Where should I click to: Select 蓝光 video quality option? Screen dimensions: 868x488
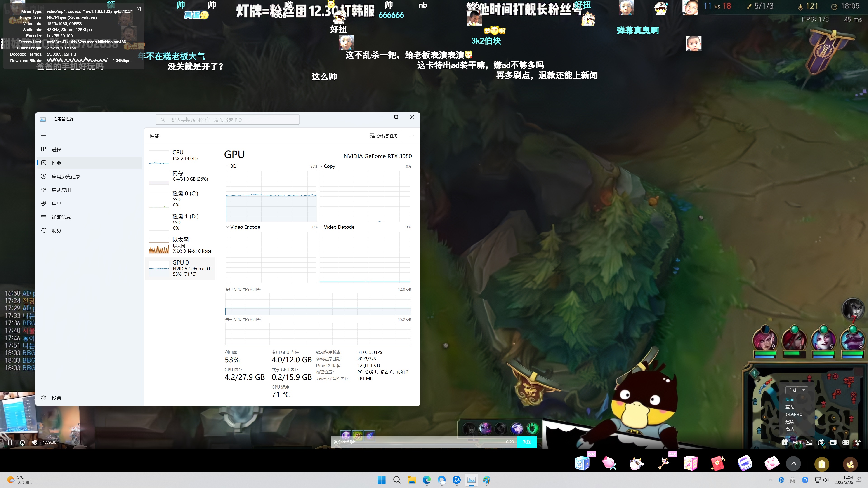790,407
